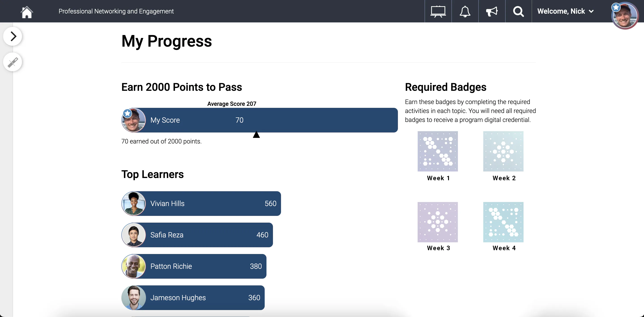Open the tools pencil icon in sidebar
Image resolution: width=644 pixels, height=317 pixels.
[13, 62]
